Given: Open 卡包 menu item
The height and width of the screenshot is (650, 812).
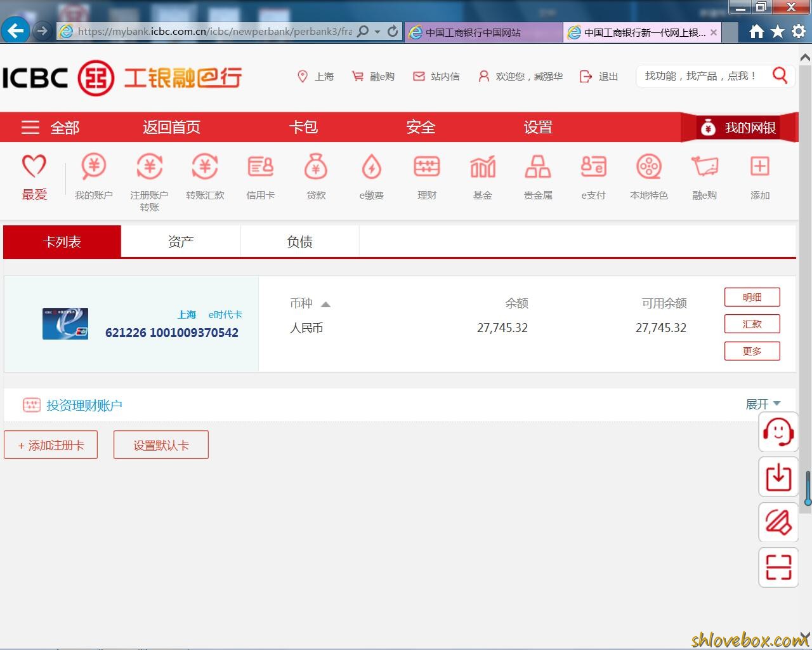Looking at the screenshot, I should [x=303, y=128].
